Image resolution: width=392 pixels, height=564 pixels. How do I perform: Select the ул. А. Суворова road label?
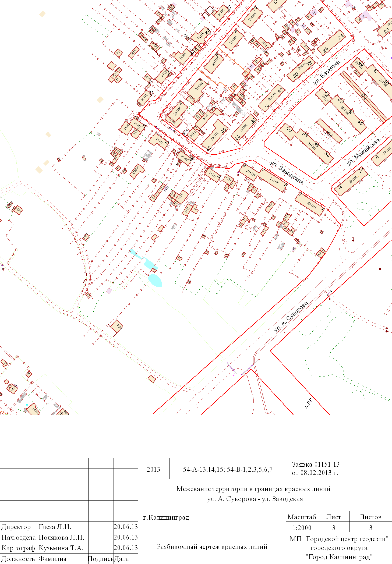pyautogui.click(x=291, y=317)
